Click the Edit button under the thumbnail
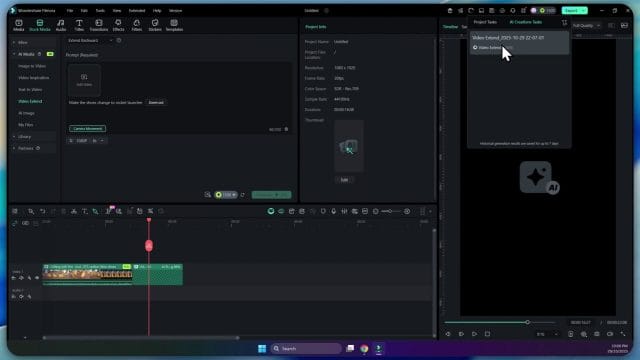The width and height of the screenshot is (640, 360). [x=344, y=180]
